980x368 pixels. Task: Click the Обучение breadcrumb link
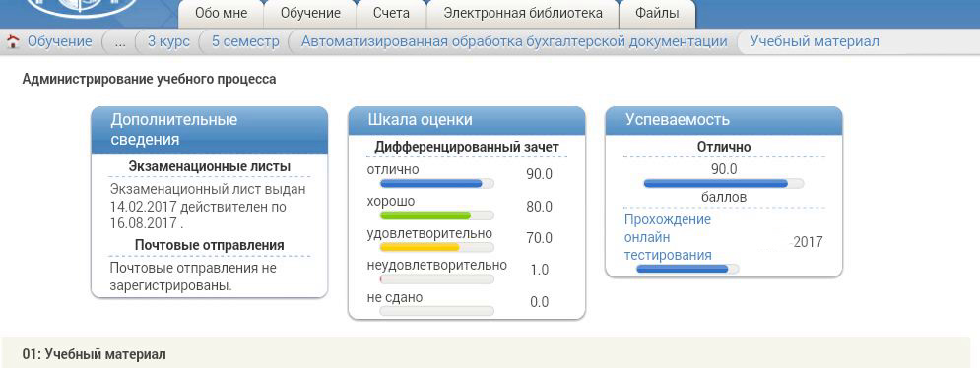pyautogui.click(x=60, y=42)
